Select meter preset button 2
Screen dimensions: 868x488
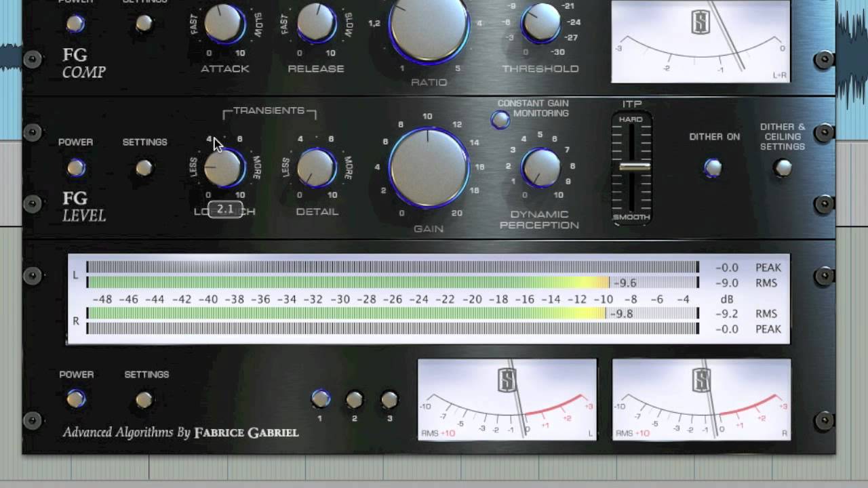coord(354,400)
